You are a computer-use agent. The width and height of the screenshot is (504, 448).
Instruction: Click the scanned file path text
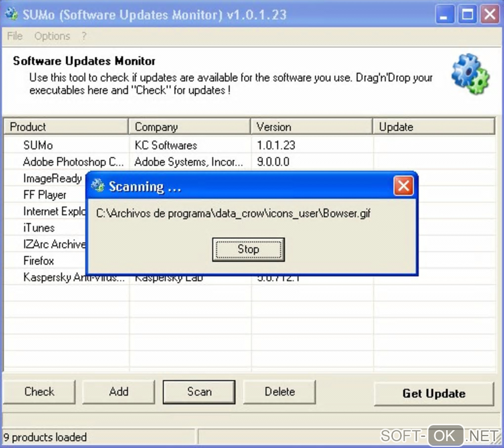click(x=233, y=213)
